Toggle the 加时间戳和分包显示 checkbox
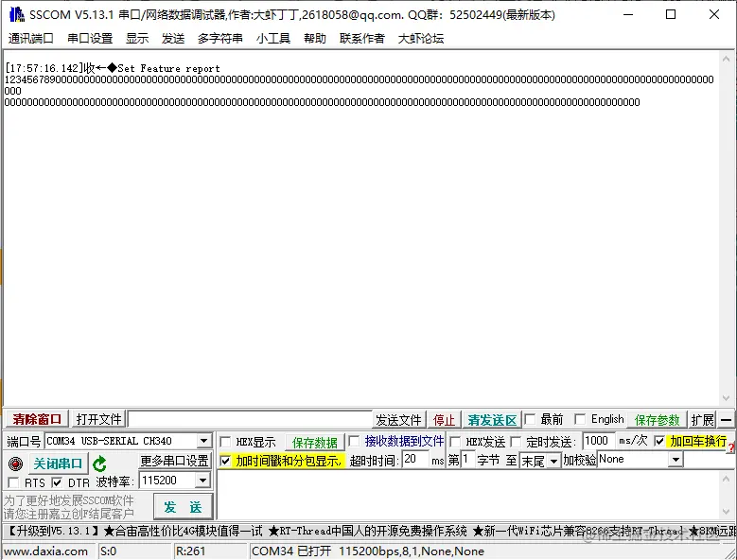Screen dimensions: 737x560 (225, 461)
